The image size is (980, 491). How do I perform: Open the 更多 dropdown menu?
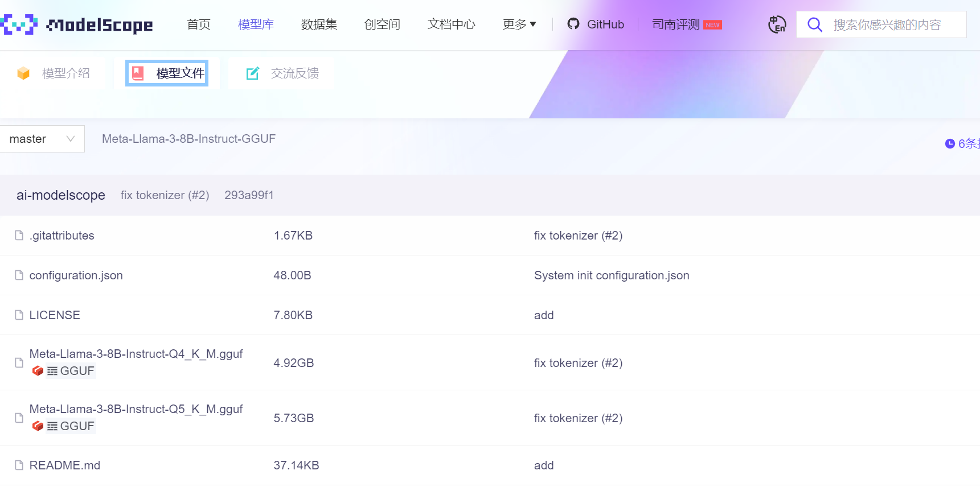click(x=519, y=24)
